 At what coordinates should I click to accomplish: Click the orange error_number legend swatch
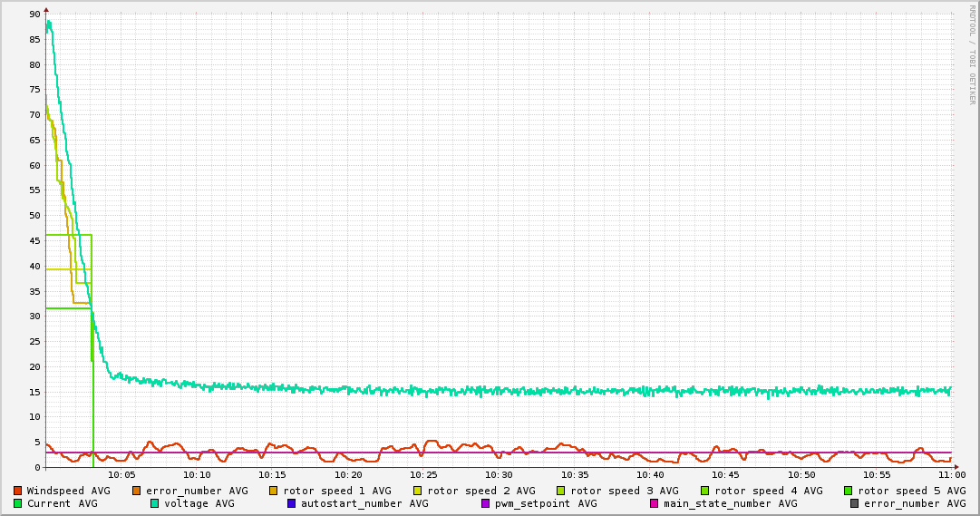pyautogui.click(x=137, y=491)
